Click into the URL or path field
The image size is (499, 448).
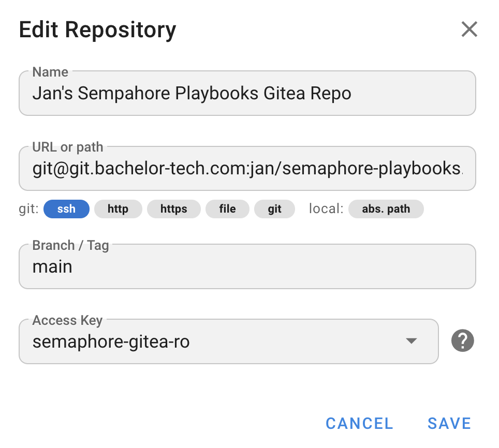click(247, 168)
